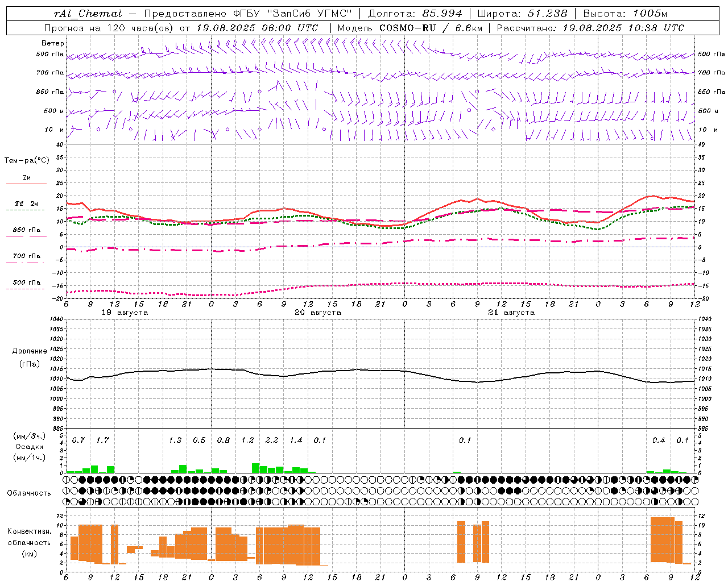The image size is (728, 582).
Task: Click the 1.7 precipitation amount value
Action: point(102,440)
